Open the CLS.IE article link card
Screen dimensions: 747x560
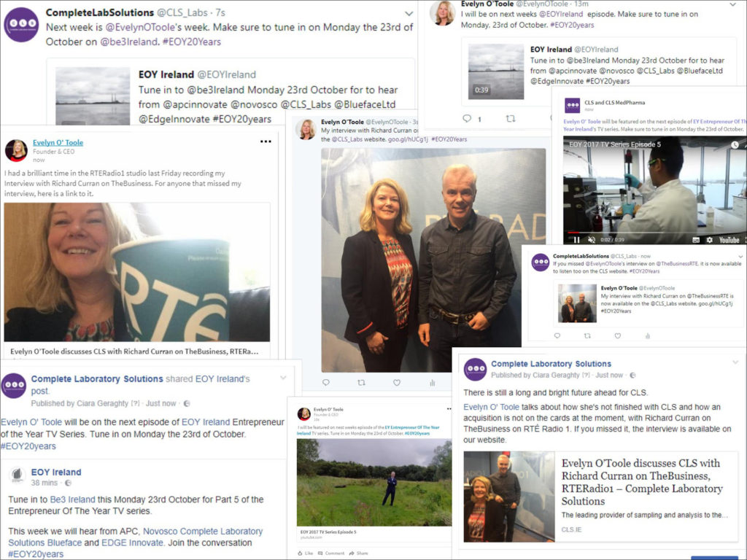pyautogui.click(x=601, y=497)
